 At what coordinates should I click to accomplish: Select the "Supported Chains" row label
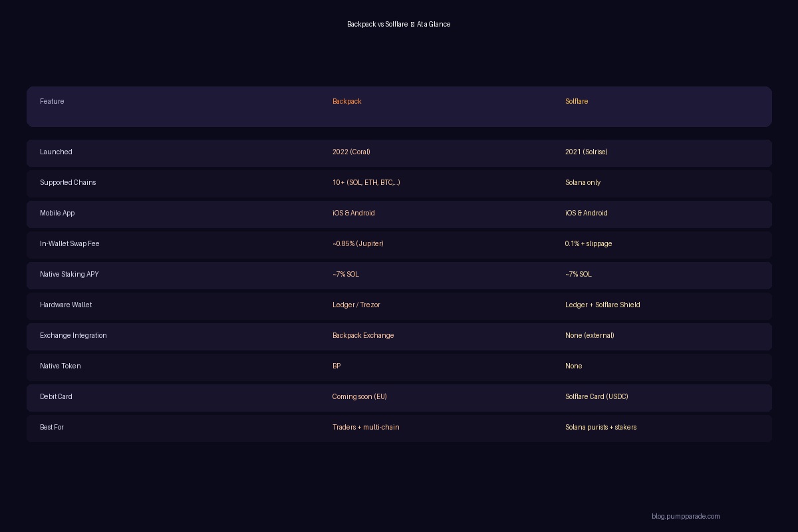coord(68,182)
